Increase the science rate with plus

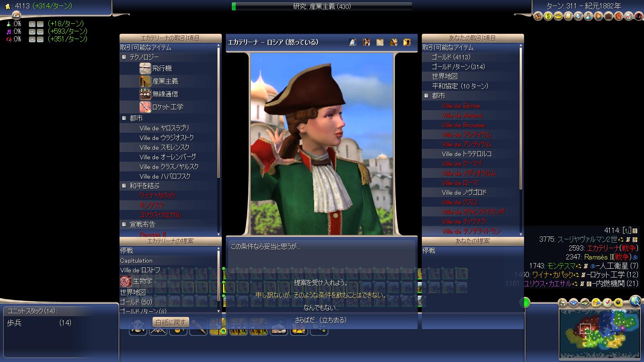[x=32, y=24]
